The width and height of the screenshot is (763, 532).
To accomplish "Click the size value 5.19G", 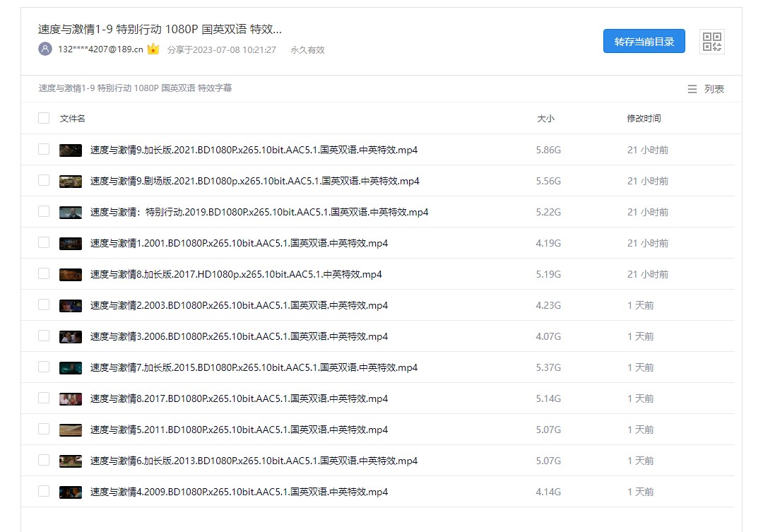I will click(548, 275).
